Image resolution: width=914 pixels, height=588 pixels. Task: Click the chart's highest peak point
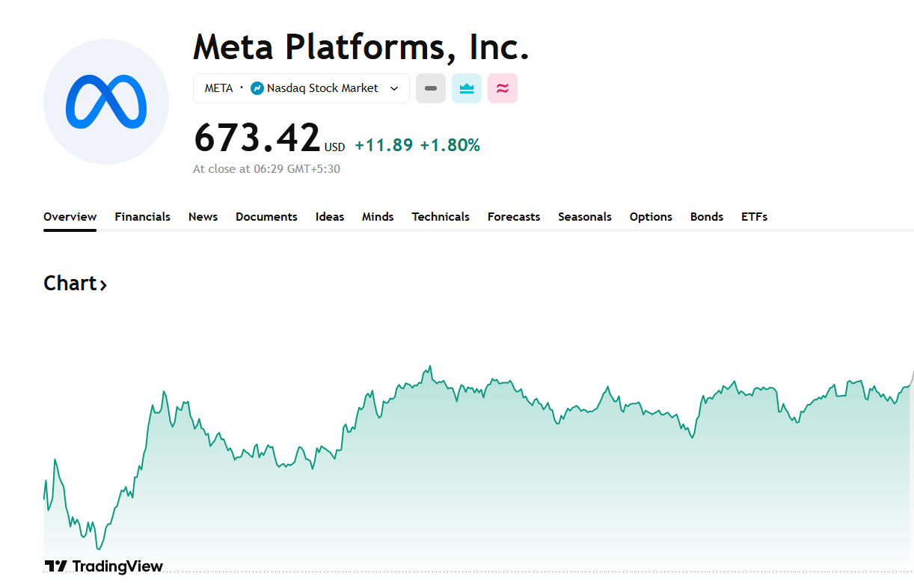click(430, 367)
